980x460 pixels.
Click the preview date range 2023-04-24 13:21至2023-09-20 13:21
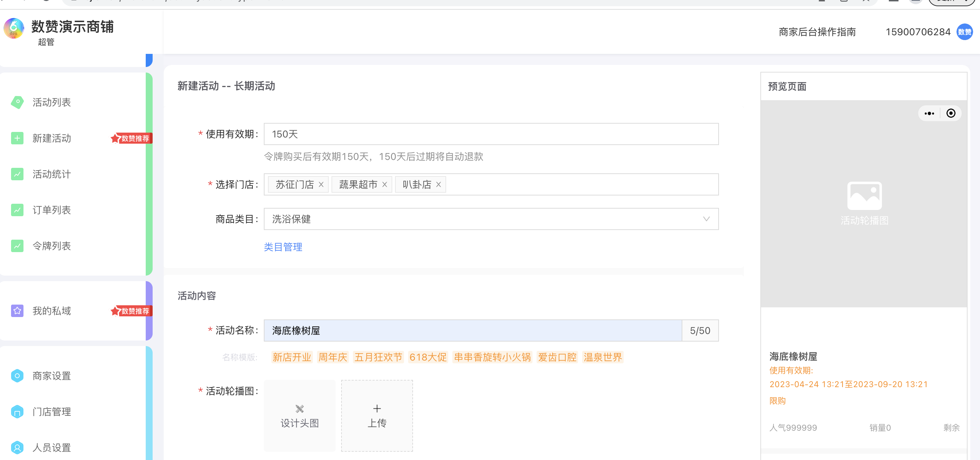[848, 384]
